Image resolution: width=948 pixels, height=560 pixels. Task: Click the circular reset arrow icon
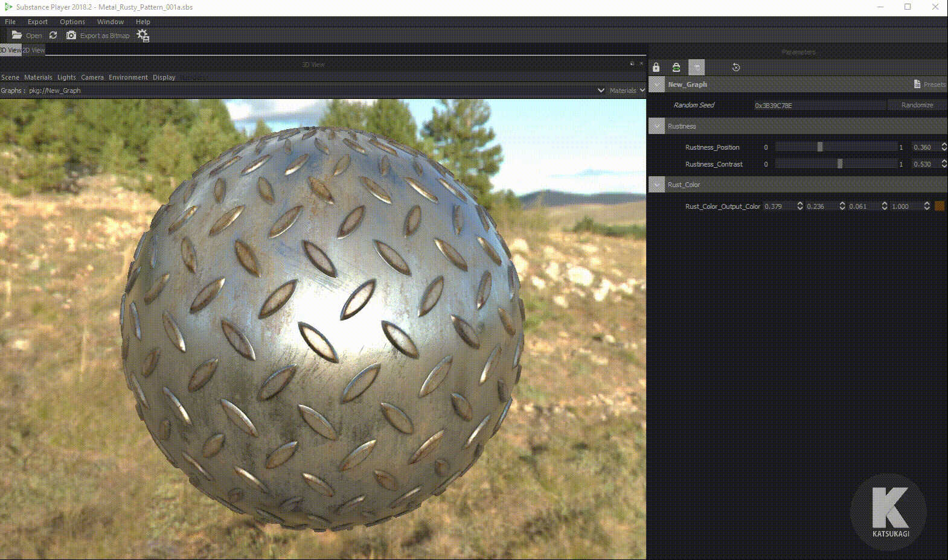click(x=736, y=68)
